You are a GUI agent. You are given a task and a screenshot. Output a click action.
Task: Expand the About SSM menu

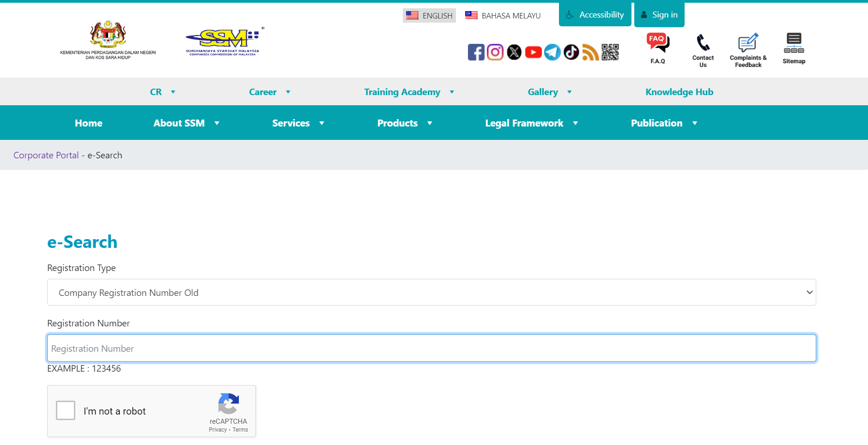tap(186, 123)
